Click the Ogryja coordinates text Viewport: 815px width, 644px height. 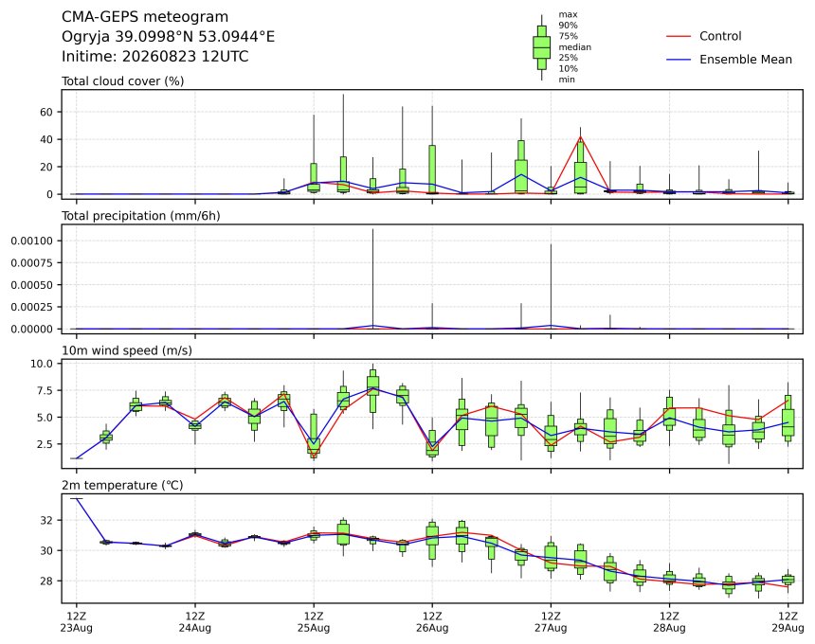tap(168, 36)
